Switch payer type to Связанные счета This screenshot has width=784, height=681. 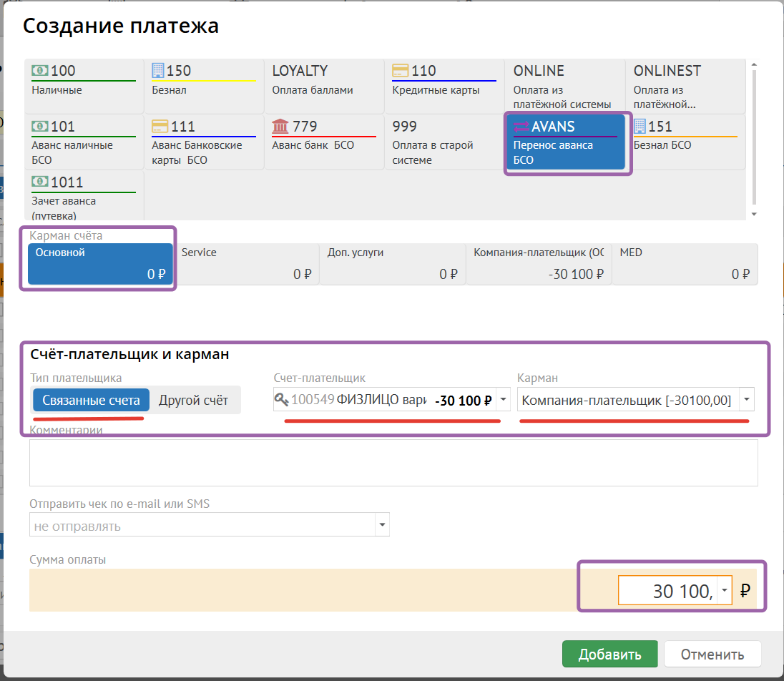(x=91, y=400)
